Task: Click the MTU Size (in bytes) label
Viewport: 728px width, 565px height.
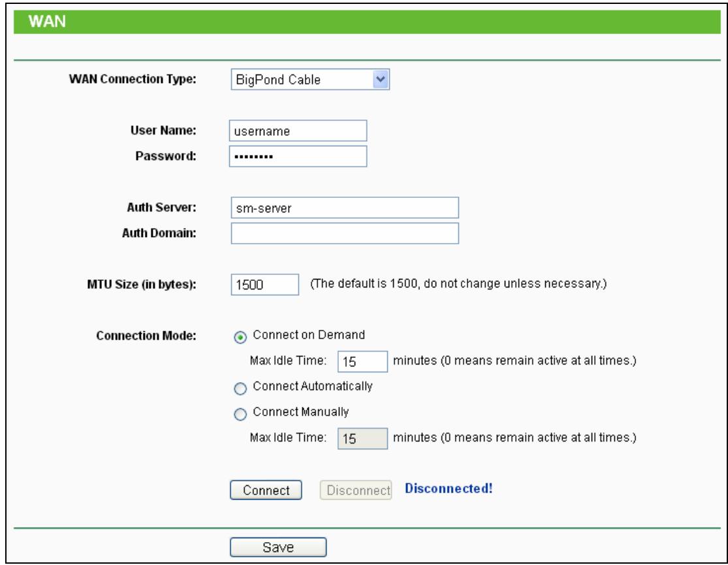Action: point(142,284)
